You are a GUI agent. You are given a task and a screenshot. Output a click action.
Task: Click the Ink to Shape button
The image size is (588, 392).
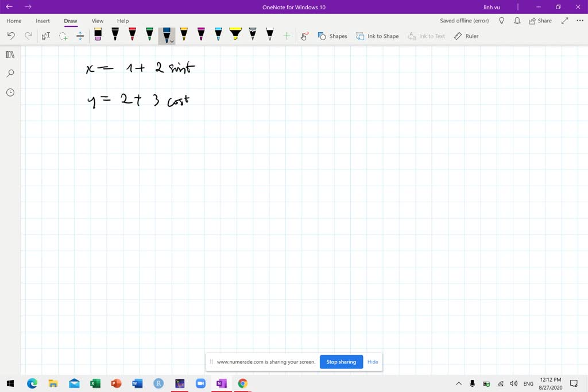[x=377, y=36]
